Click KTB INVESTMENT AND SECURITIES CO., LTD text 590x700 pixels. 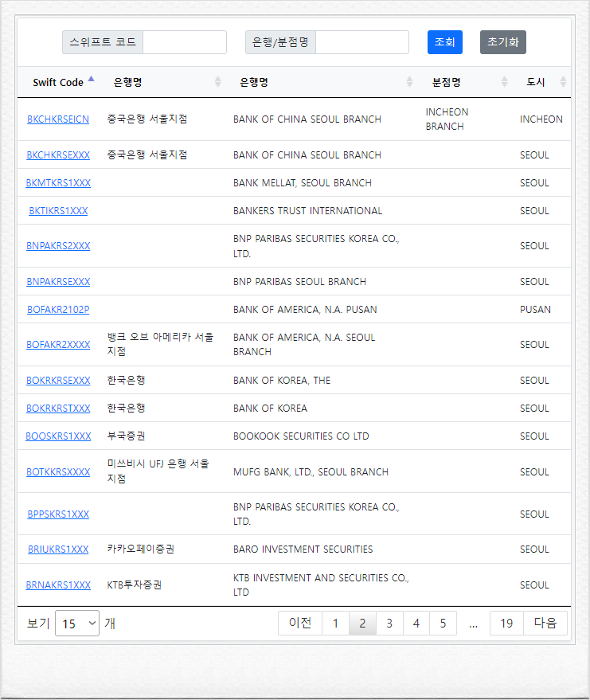[x=321, y=585]
